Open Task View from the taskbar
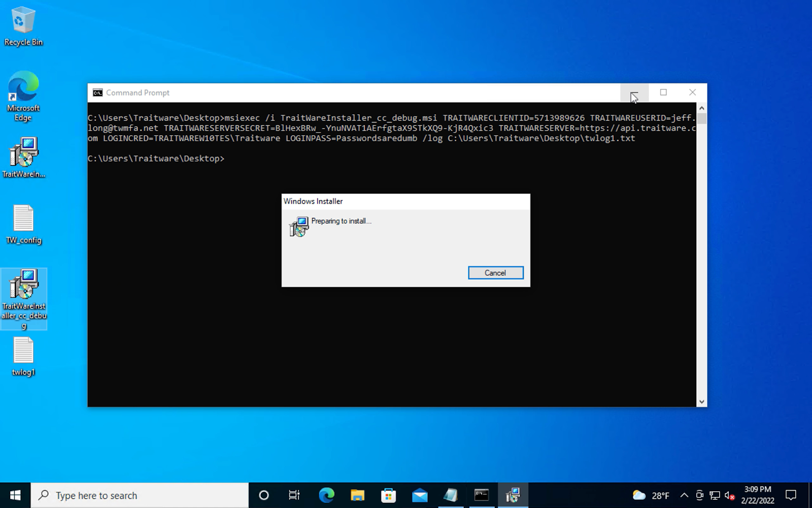Viewport: 812px width, 508px height. pos(294,495)
